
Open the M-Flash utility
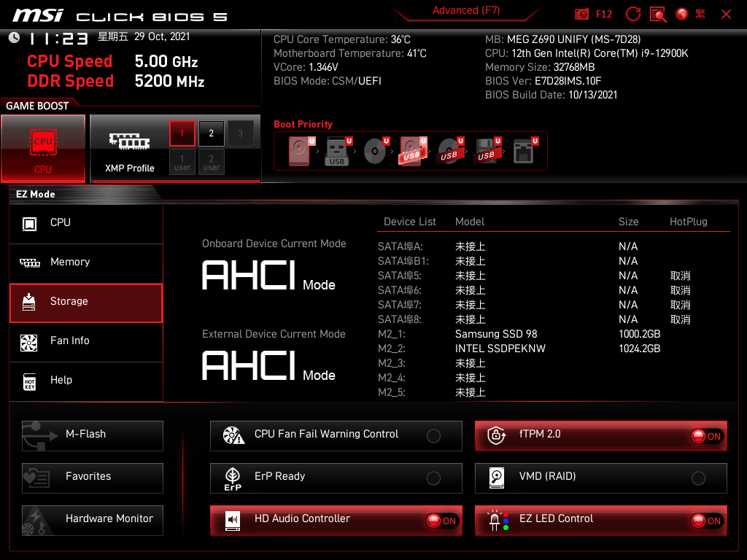pos(93,436)
